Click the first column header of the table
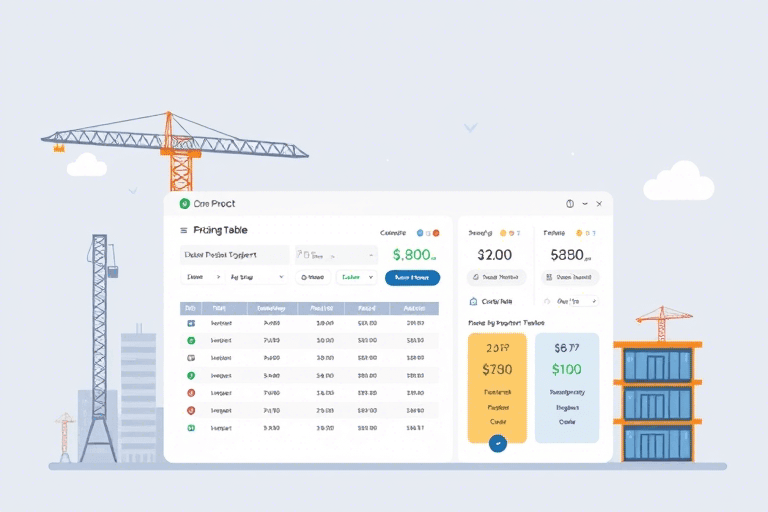 coord(191,308)
